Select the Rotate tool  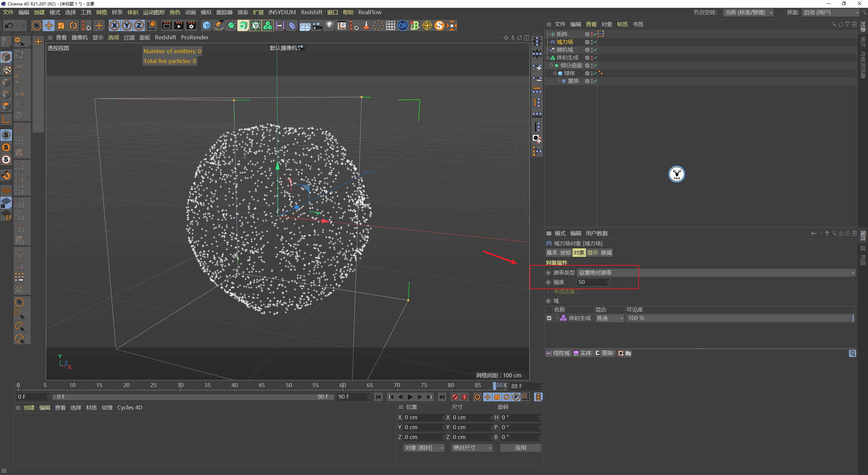coord(73,25)
